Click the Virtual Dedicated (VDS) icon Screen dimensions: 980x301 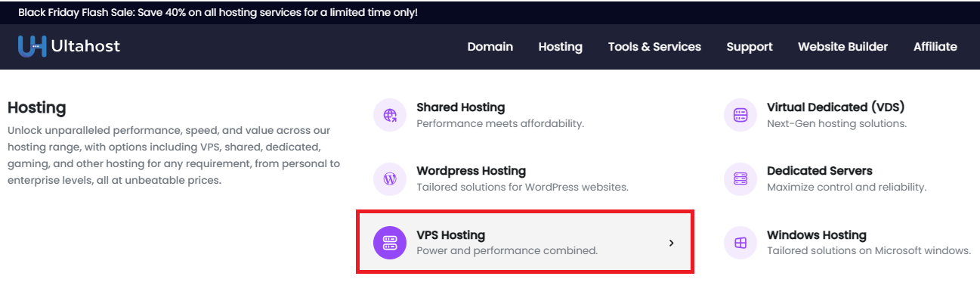[x=740, y=115]
